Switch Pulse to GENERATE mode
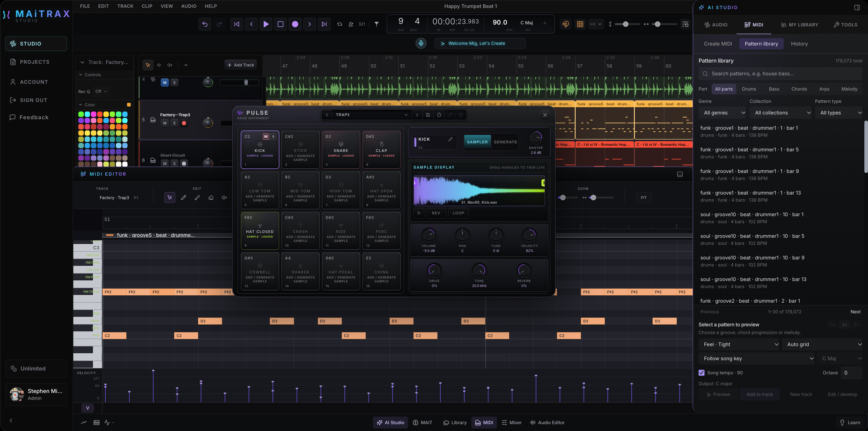This screenshot has width=868, height=431. point(505,142)
